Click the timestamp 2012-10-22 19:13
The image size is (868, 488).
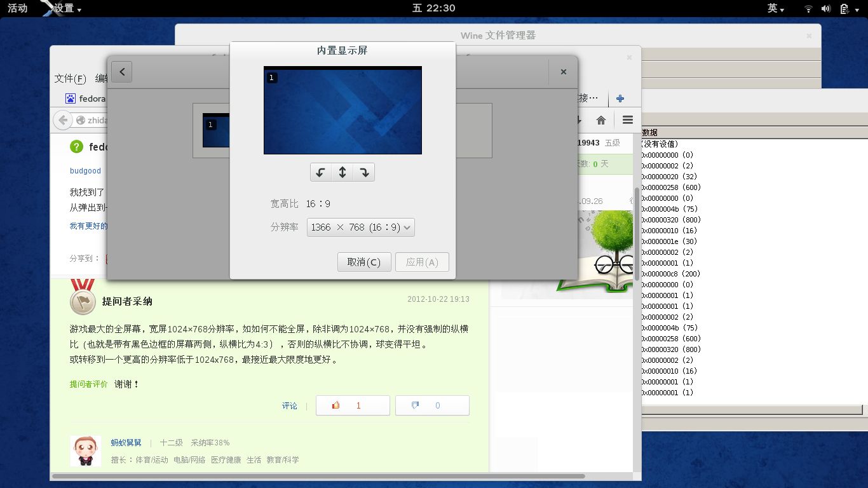tap(438, 299)
